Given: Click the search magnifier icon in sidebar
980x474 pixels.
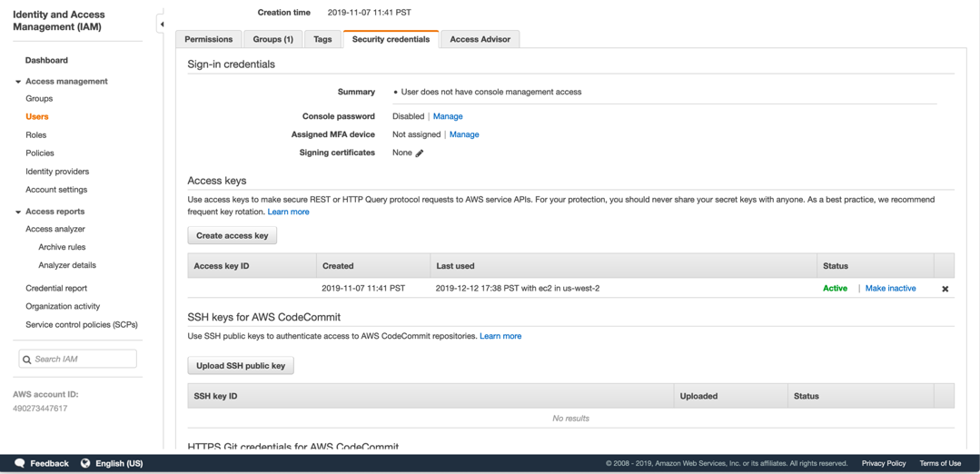Looking at the screenshot, I should pyautogui.click(x=26, y=360).
